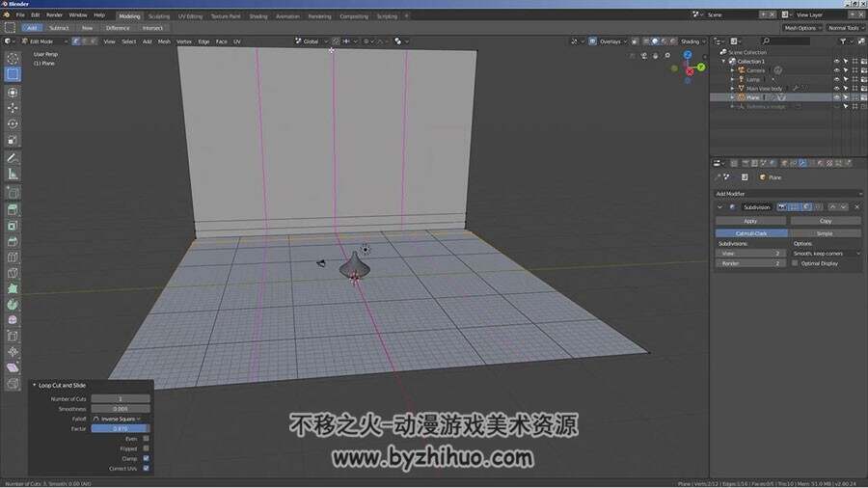
Task: Select Simple subdivision type
Action: (825, 233)
